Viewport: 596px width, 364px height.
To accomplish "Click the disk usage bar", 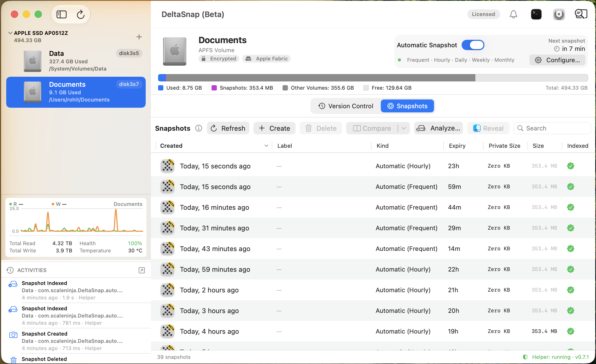I will coord(373,78).
